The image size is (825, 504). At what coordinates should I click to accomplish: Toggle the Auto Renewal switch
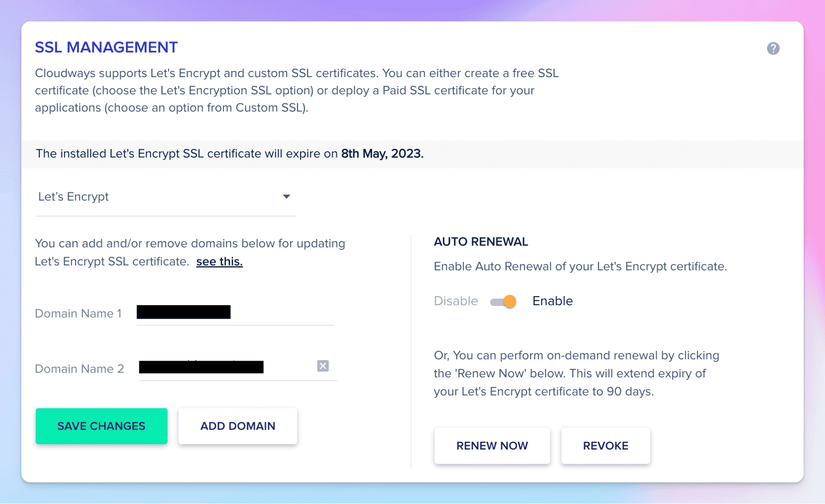point(504,301)
